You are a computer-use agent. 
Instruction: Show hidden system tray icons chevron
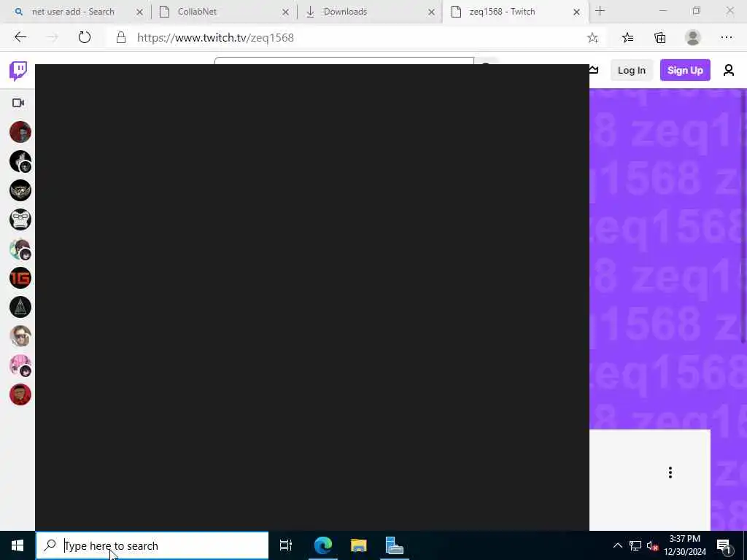617,545
